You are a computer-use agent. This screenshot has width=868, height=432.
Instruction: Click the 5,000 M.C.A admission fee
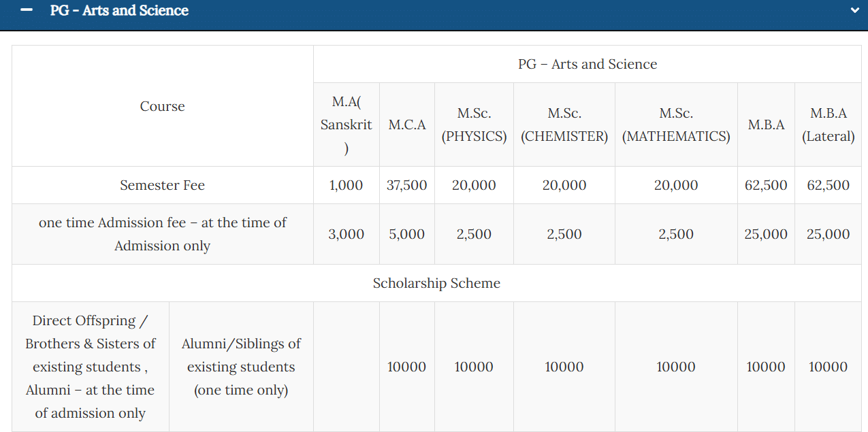click(x=407, y=234)
